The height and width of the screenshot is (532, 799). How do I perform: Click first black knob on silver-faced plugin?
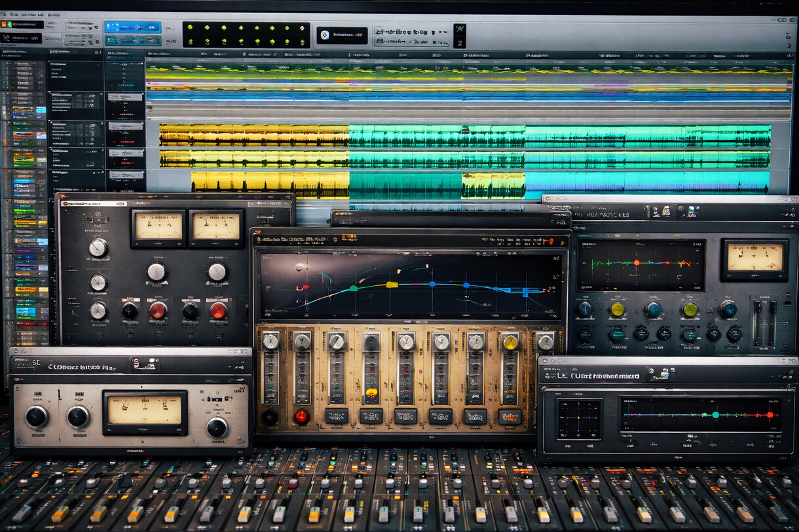click(x=37, y=416)
